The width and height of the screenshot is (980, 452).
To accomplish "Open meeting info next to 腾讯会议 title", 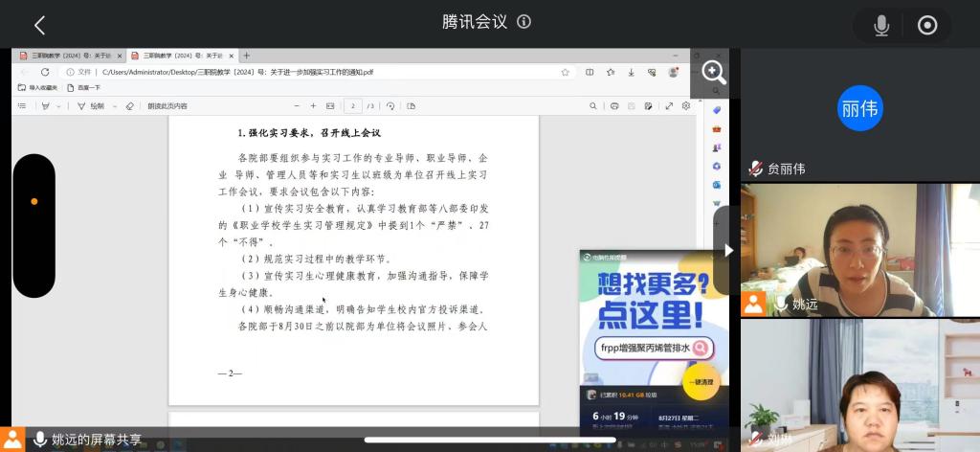I will point(523,23).
